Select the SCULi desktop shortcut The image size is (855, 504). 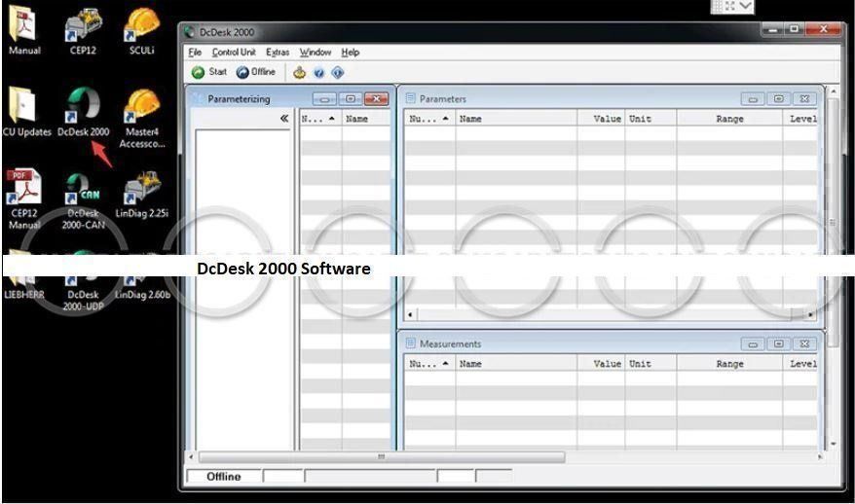tap(142, 29)
